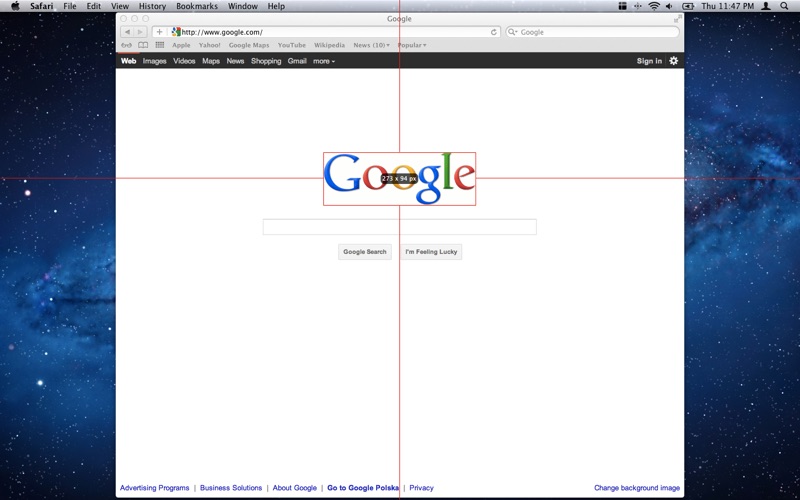Click the Google Search button

point(365,252)
